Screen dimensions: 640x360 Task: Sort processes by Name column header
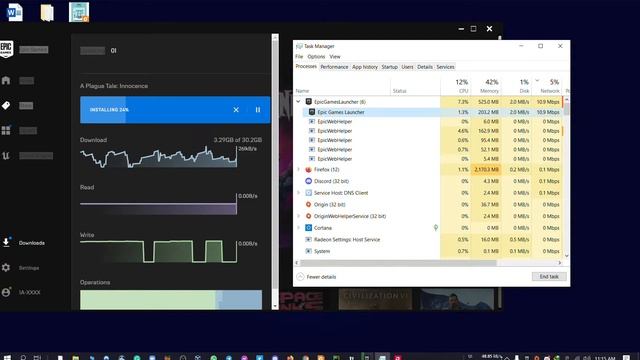click(x=342, y=86)
